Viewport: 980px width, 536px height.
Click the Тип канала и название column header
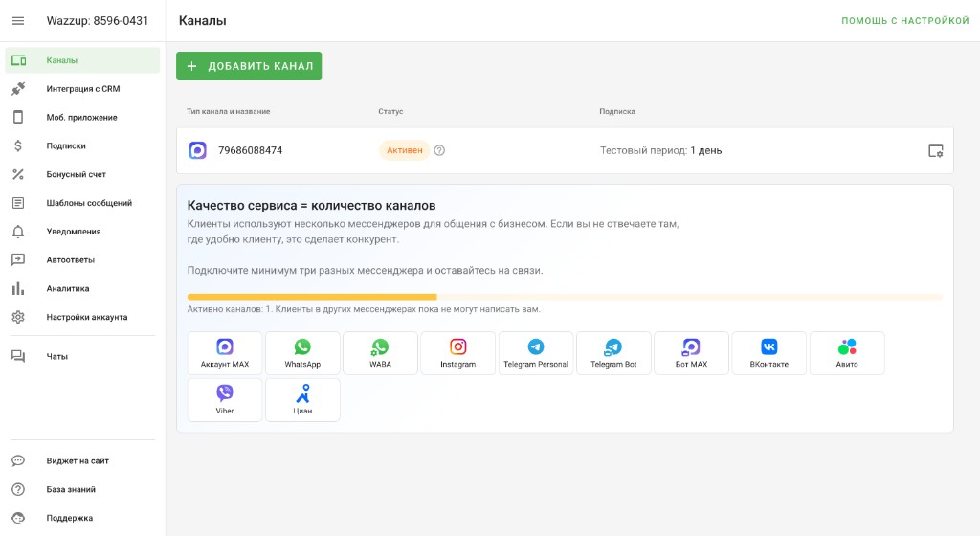click(x=228, y=111)
